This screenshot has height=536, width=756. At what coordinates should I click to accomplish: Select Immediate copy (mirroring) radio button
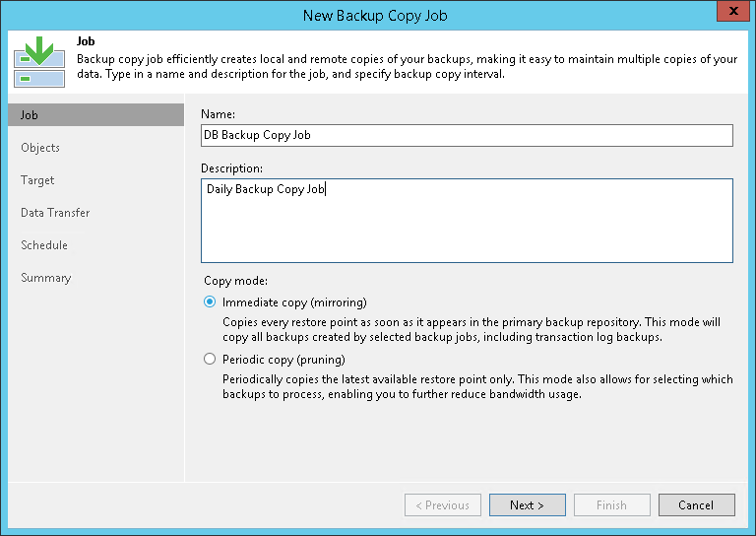(210, 302)
